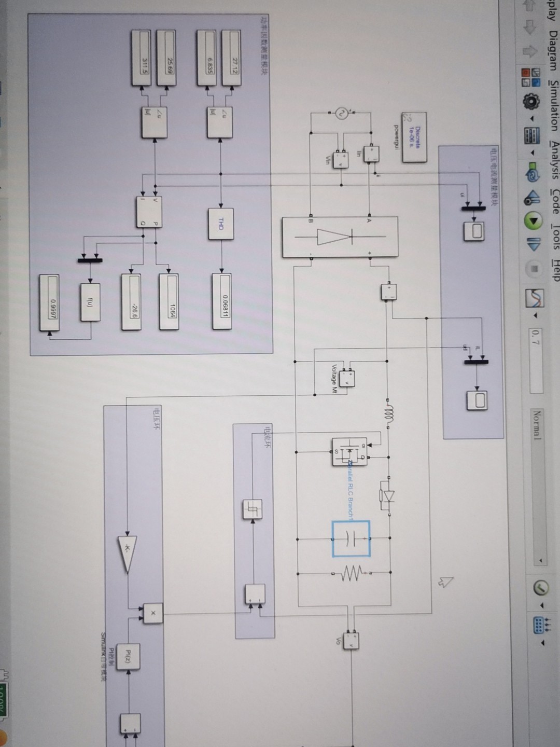Select the Iin current measurement block
The image size is (560, 747).
pos(371,154)
